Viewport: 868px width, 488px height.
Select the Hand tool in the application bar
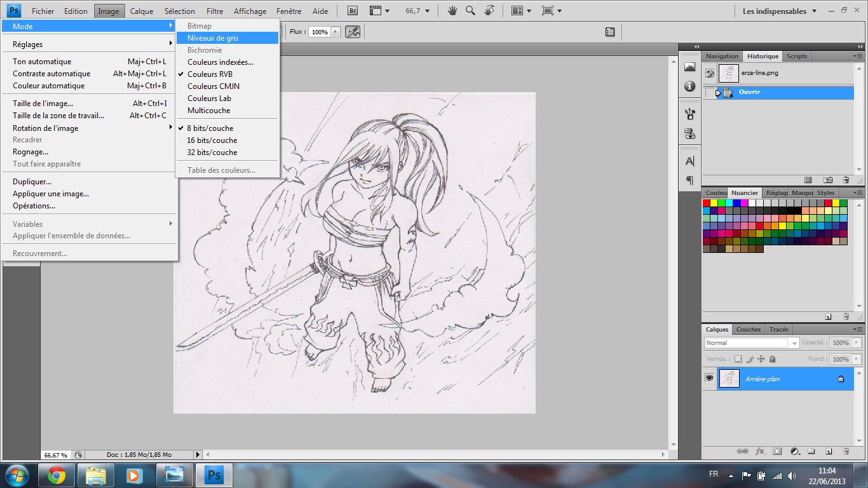pos(452,11)
